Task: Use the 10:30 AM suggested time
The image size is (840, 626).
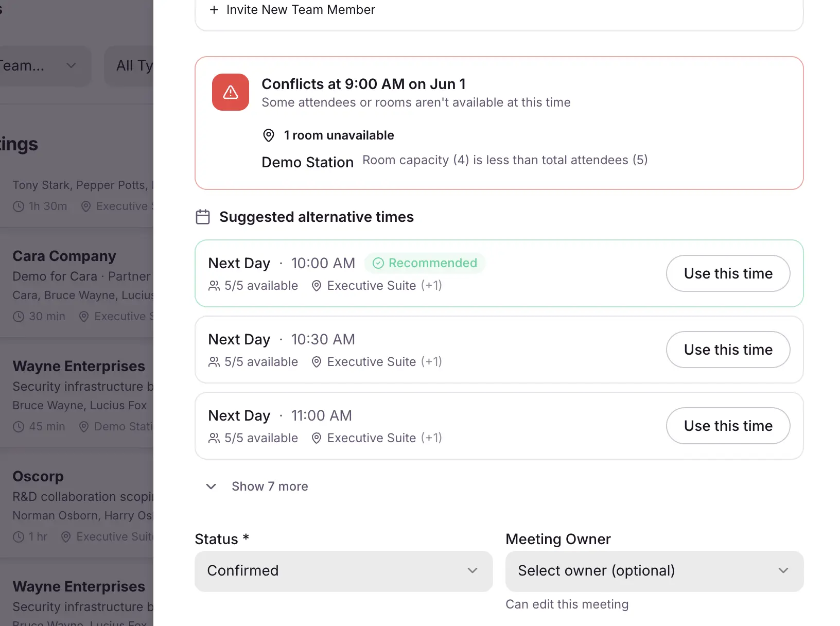Action: click(728, 350)
